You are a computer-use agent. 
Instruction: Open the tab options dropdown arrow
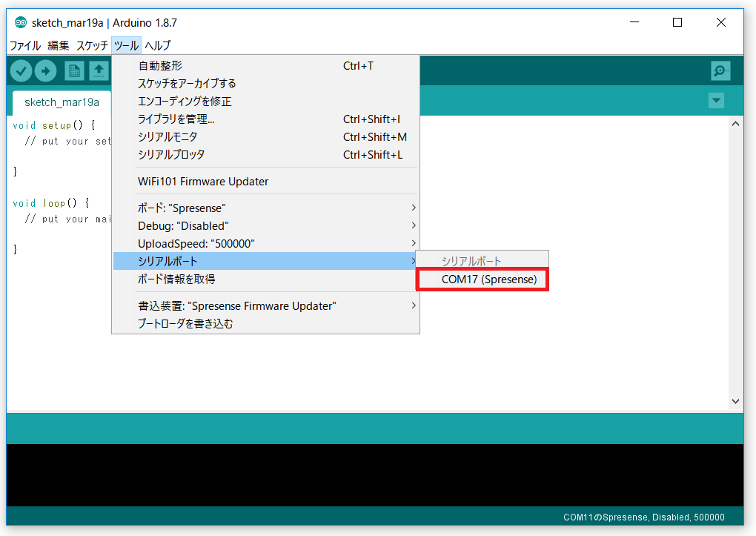click(716, 101)
